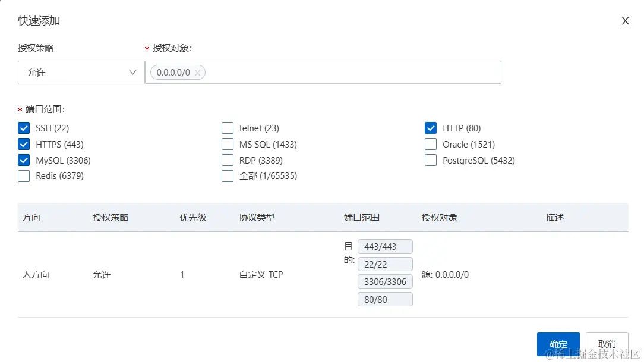Close the 快速添加 dialog with X
Image resolution: width=644 pixels, height=364 pixels.
coord(625,21)
